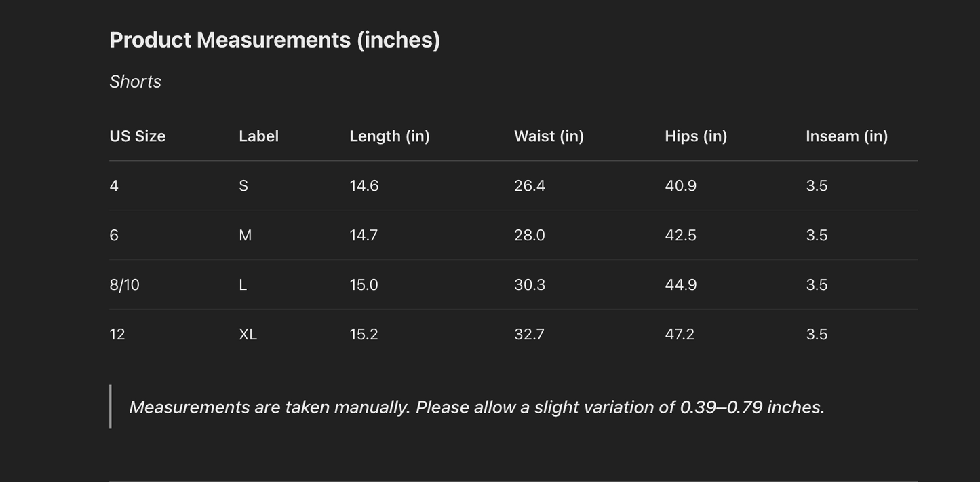The height and width of the screenshot is (482, 980).
Task: Select the 26.4 waist value
Action: pyautogui.click(x=530, y=185)
